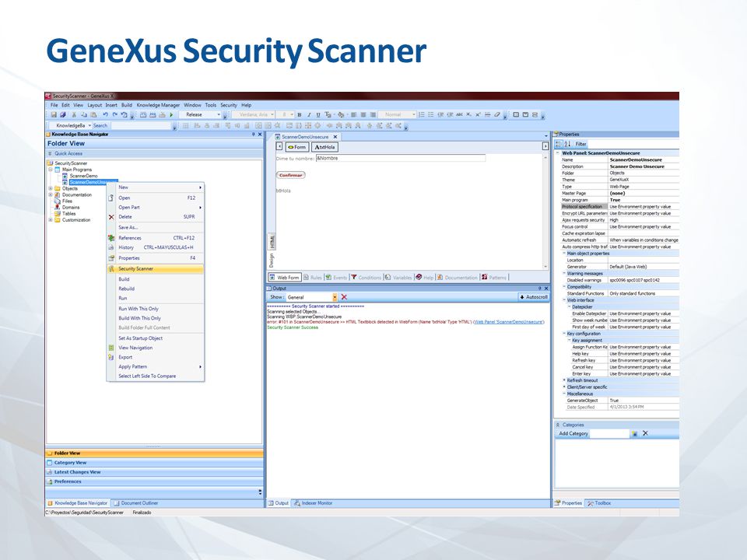Toggle Bold formatting in toolbar

pyautogui.click(x=299, y=115)
